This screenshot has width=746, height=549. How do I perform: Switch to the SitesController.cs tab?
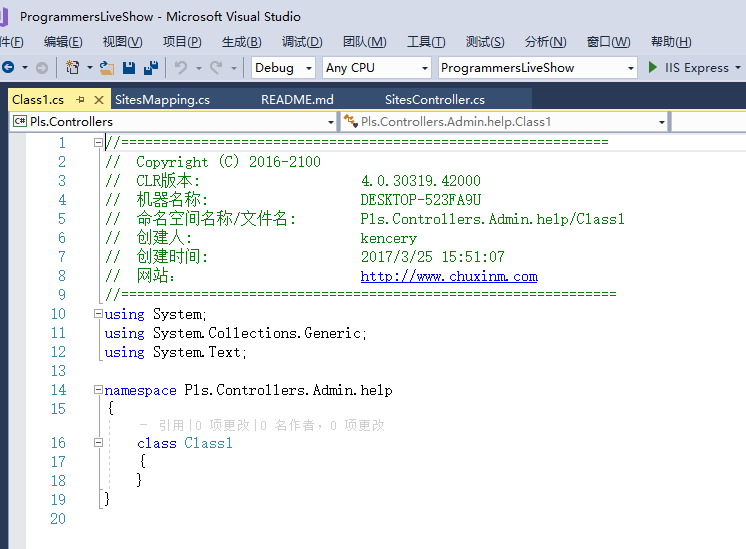click(434, 99)
